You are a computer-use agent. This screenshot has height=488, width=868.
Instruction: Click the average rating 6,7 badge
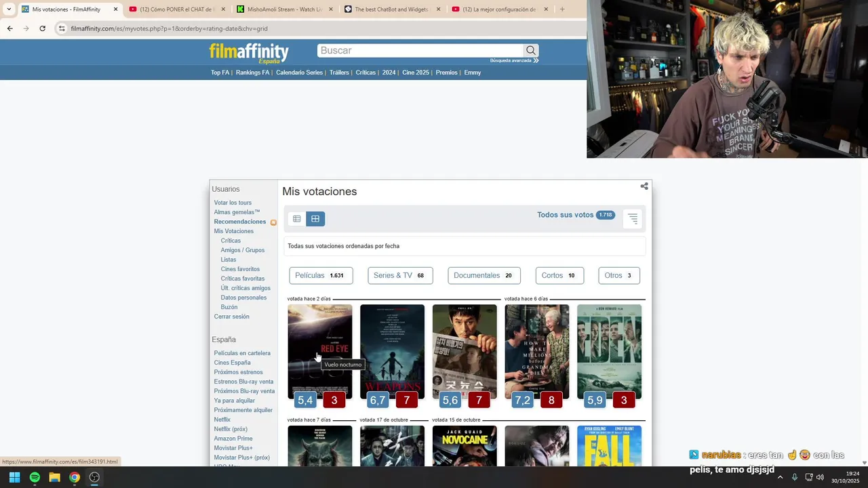[378, 400]
